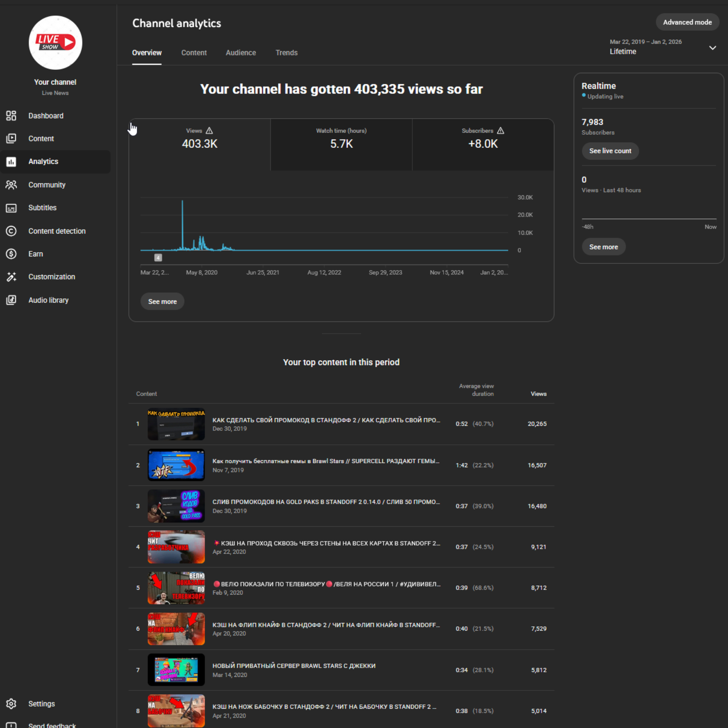Viewport: 728px width, 728px height.
Task: Open the top video's thumbnail
Action: [176, 424]
